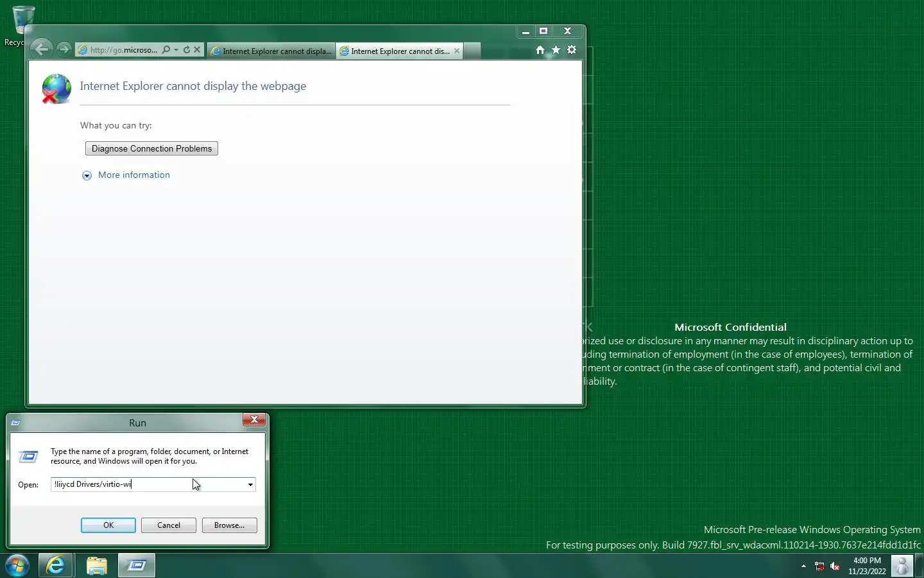Click the More information link text

click(134, 175)
